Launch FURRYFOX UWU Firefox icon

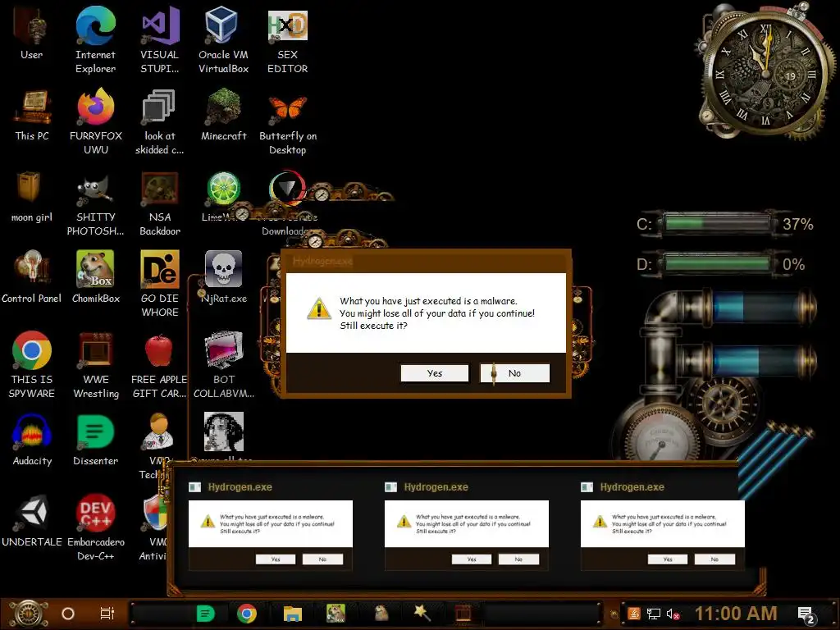pos(96,121)
